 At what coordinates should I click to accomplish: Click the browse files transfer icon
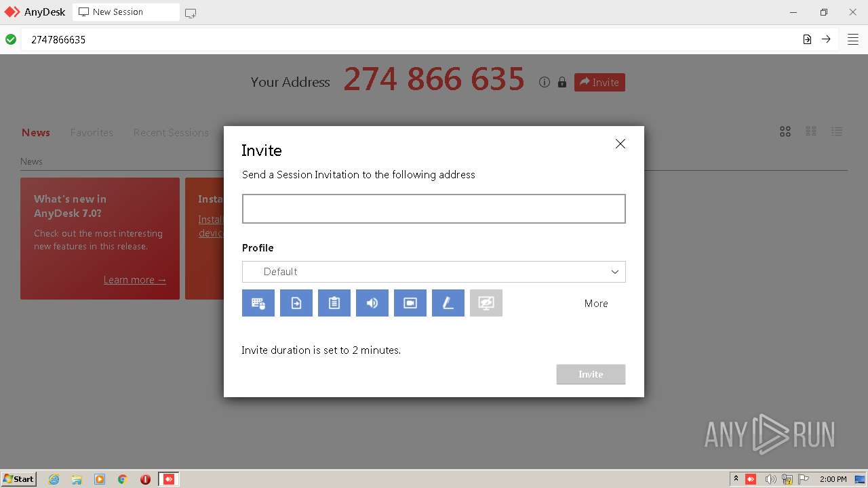tap(807, 39)
